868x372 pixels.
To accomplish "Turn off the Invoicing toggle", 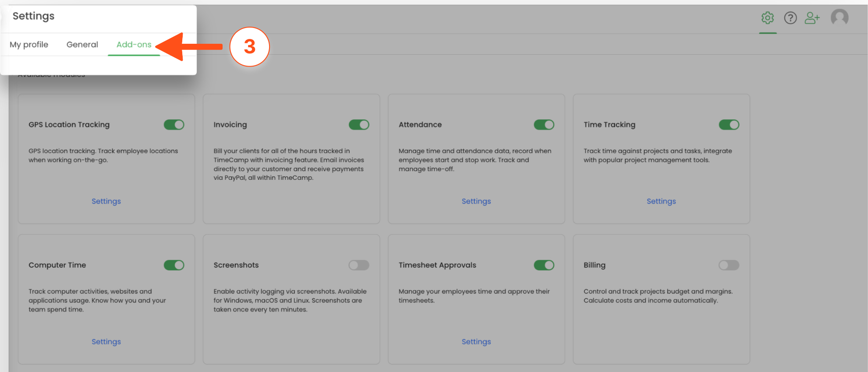I will coord(359,125).
